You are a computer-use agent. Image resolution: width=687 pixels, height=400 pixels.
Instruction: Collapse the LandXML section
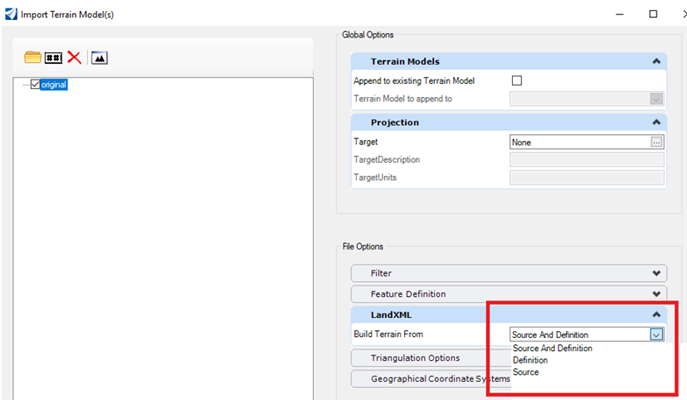tap(656, 315)
